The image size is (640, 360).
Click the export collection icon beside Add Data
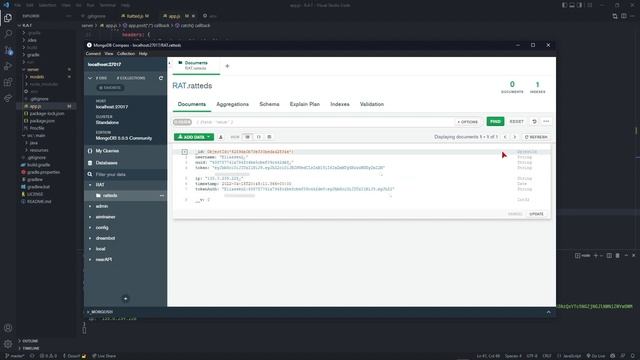pyautogui.click(x=221, y=137)
